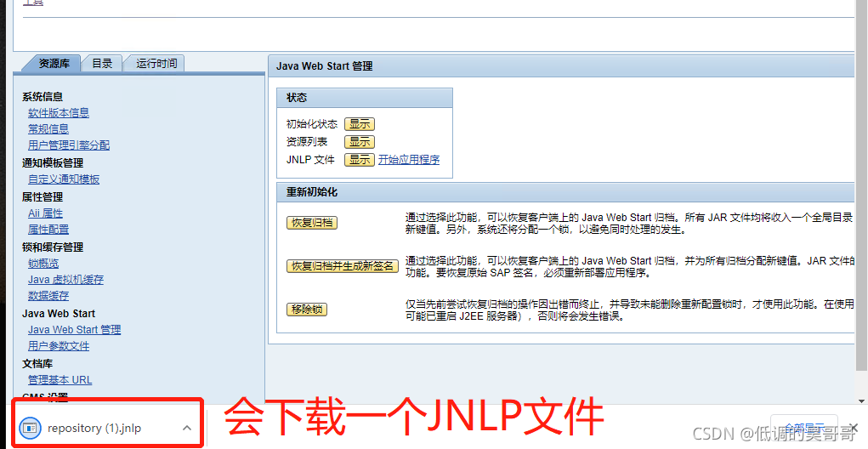Open 管理基本 URL link

tap(60, 380)
